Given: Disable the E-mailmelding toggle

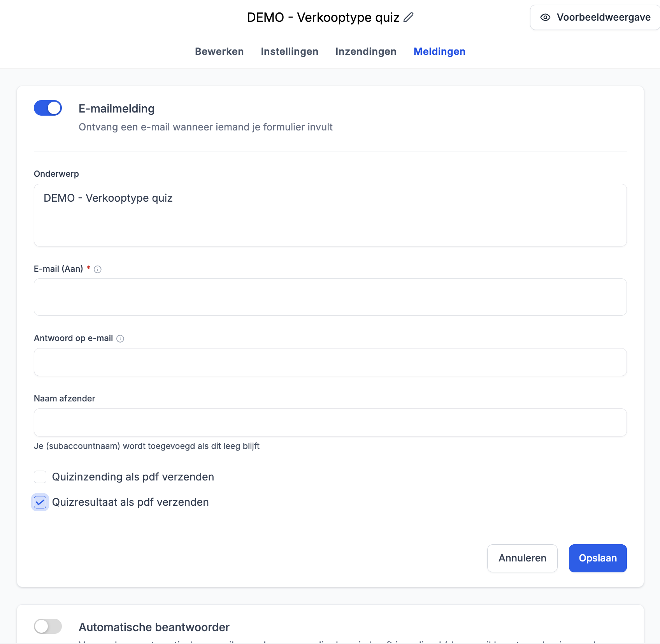Looking at the screenshot, I should pyautogui.click(x=48, y=108).
